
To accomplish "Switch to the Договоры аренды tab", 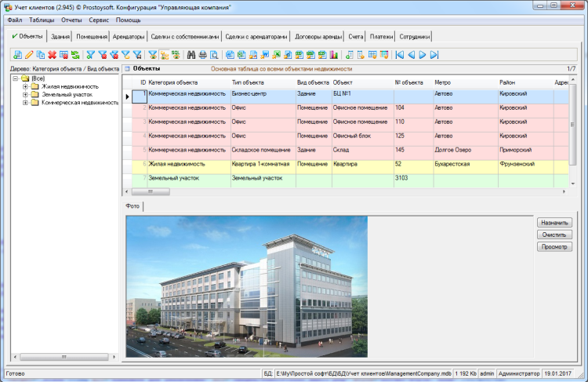I will [x=318, y=36].
